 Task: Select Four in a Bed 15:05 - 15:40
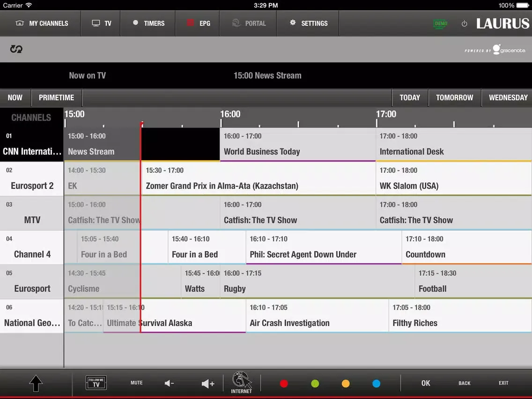123,247
